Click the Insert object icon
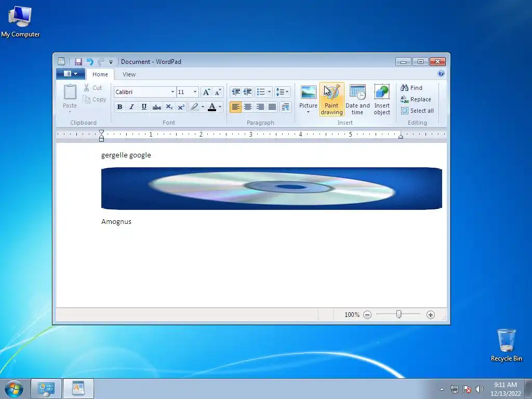 382,99
